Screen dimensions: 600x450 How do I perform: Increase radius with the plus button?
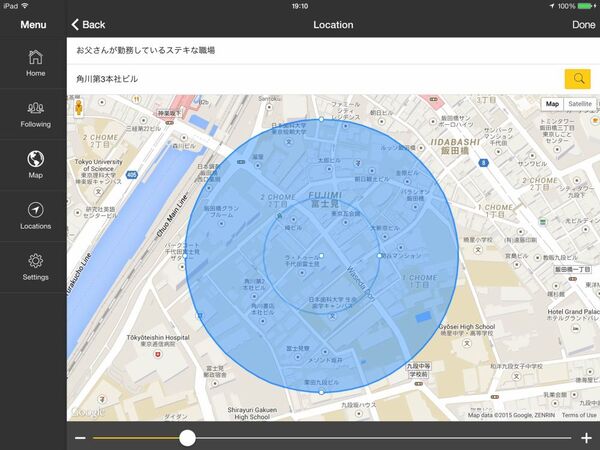[586, 438]
